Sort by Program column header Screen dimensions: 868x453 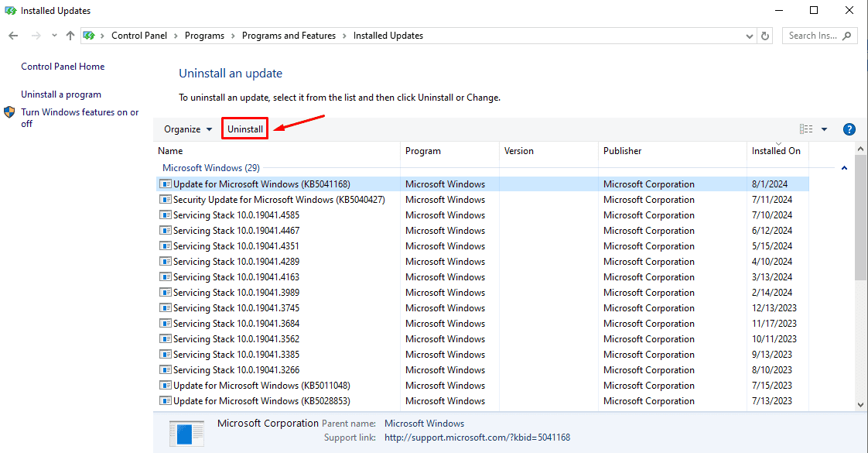[x=449, y=151]
